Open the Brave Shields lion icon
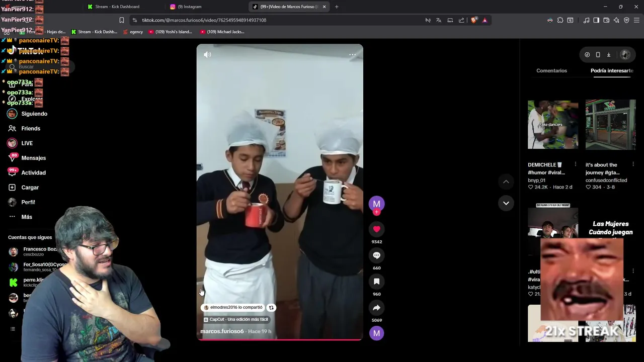This screenshot has height=362, width=644. point(474,20)
